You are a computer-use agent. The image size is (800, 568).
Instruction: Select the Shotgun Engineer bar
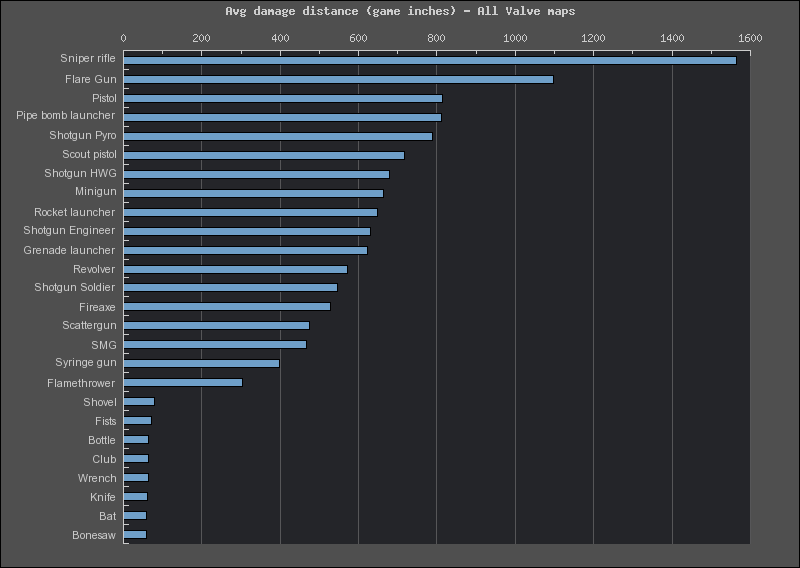coord(247,231)
